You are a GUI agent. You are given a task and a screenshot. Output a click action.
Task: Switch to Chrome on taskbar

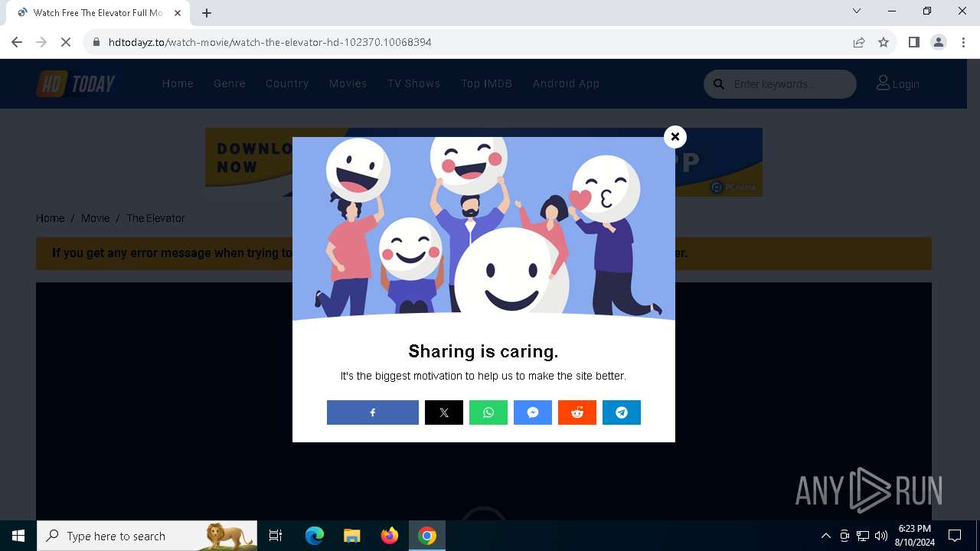427,536
